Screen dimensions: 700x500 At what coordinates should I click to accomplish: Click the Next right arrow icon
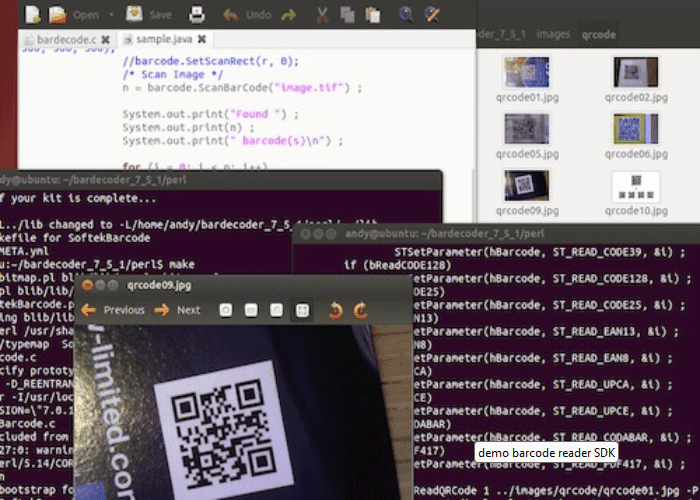[162, 310]
